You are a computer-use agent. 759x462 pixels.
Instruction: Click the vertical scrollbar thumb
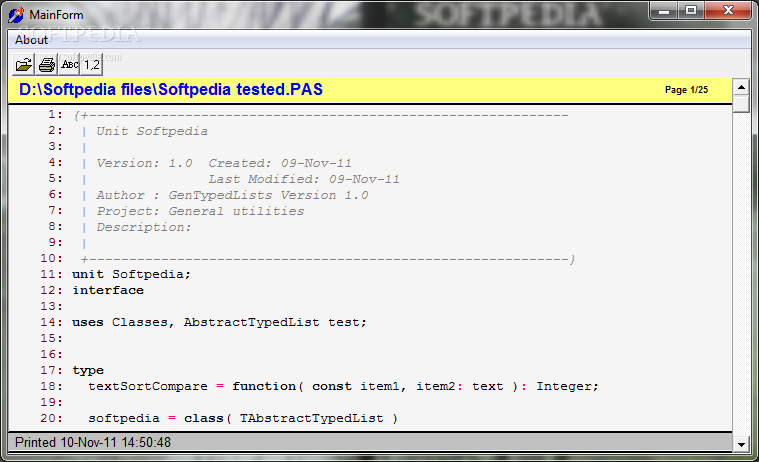pyautogui.click(x=741, y=104)
